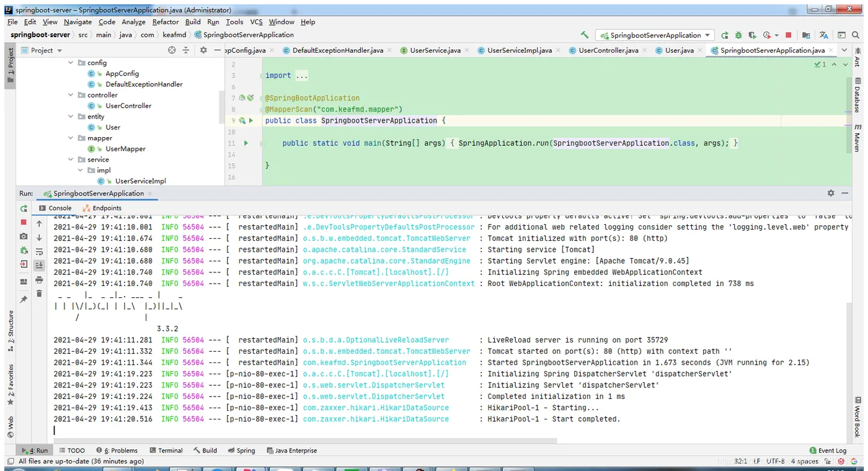Toggle the Structure tool window stripe
868x471 pixels.
(10, 331)
